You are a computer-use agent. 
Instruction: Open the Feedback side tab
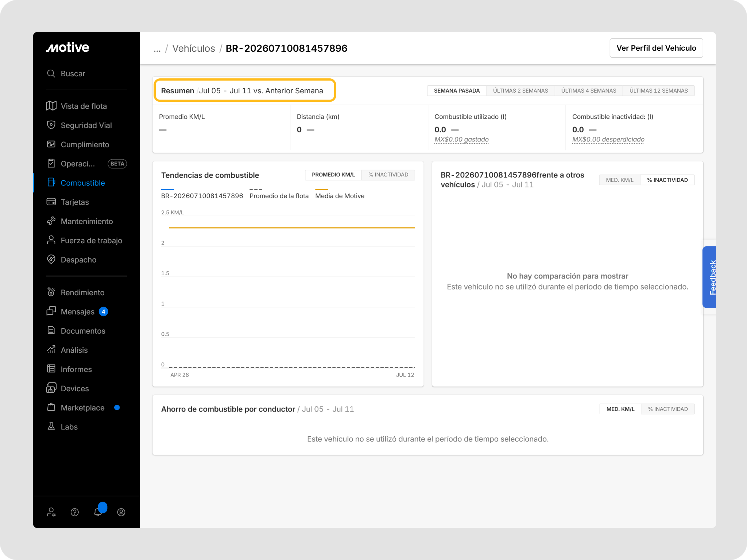click(709, 277)
